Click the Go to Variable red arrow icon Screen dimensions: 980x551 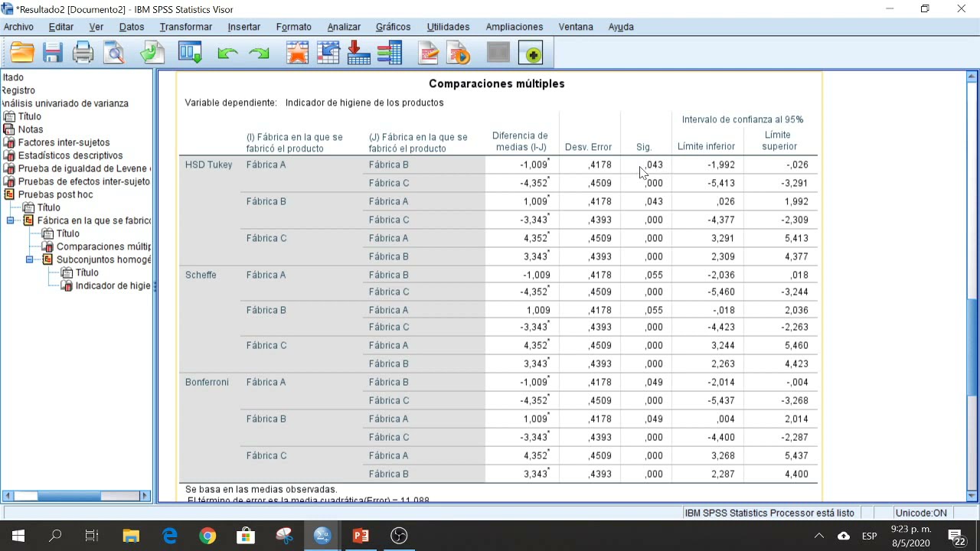(x=358, y=53)
